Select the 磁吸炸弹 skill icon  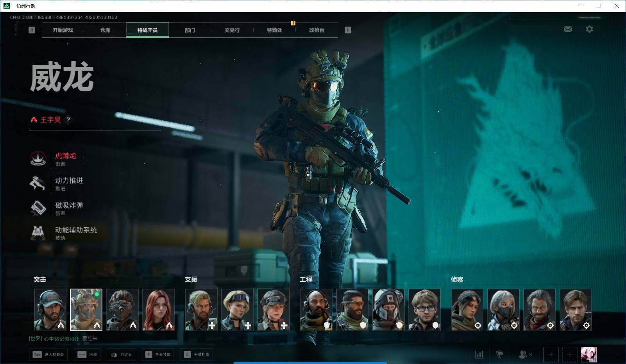pyautogui.click(x=38, y=208)
